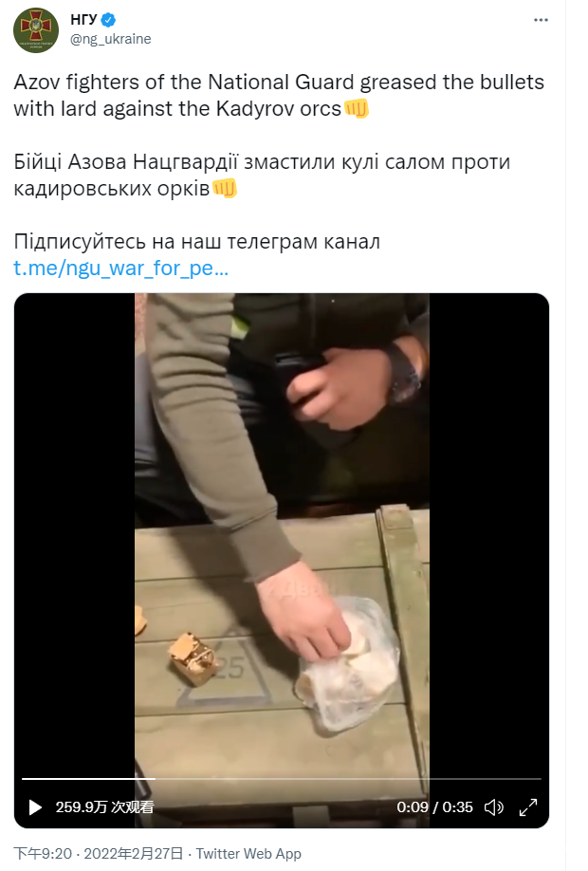Image resolution: width=588 pixels, height=871 pixels.
Task: Expand the video to fullscreen
Action: pos(528,807)
